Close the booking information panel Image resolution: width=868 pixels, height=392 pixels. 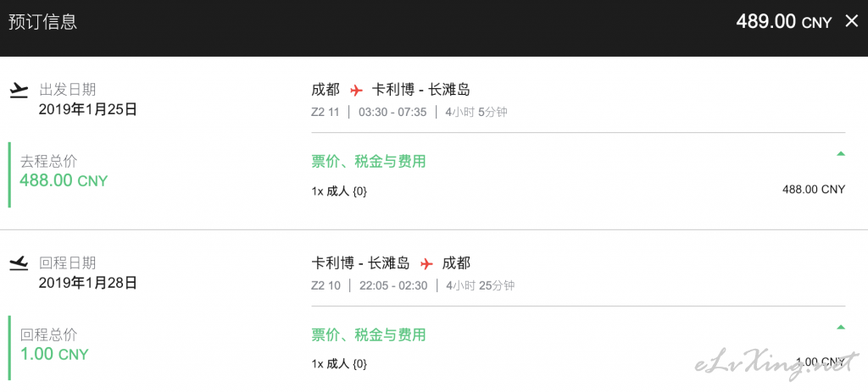point(851,21)
